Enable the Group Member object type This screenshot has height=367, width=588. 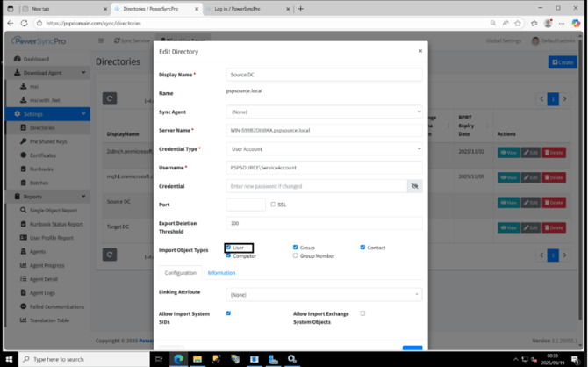tap(295, 255)
